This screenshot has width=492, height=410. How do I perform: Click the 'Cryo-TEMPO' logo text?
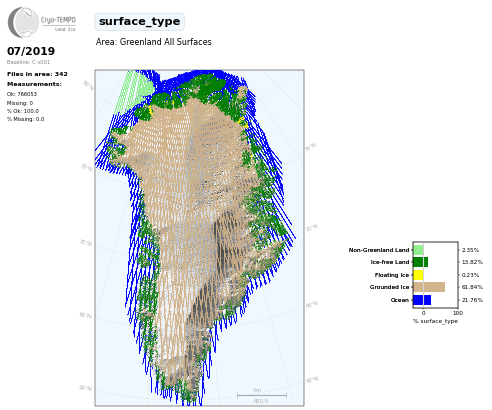(58, 20)
